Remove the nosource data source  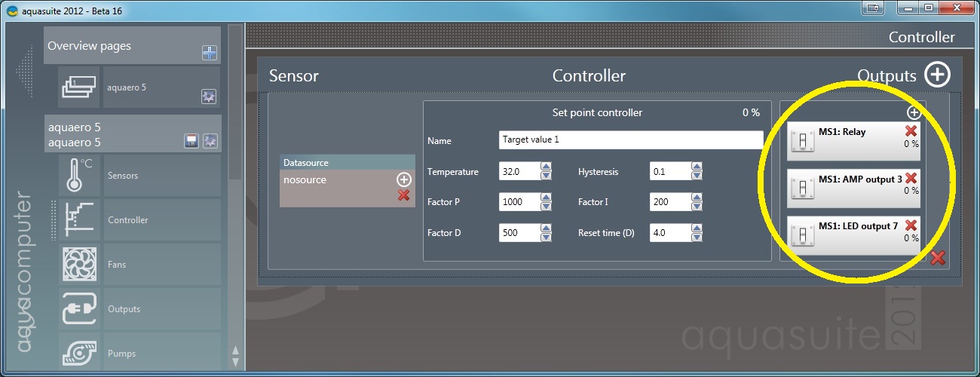pos(403,195)
